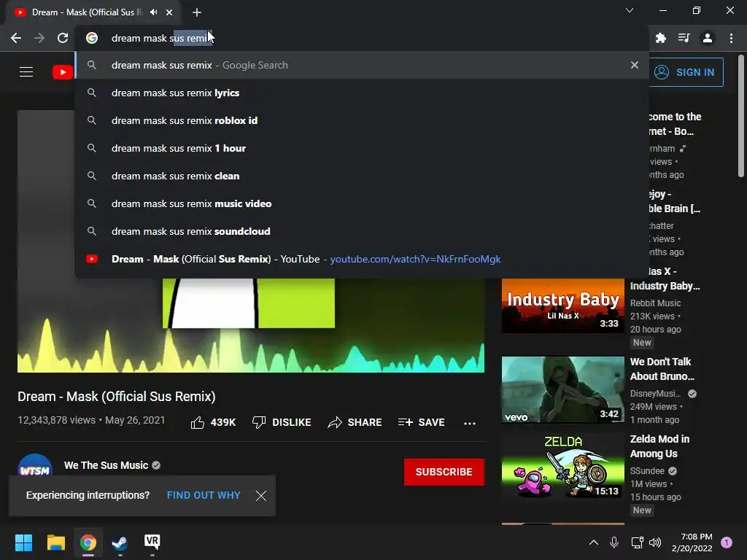
Task: Select suggestion ending with 'soundcloud'
Action: [x=362, y=231]
